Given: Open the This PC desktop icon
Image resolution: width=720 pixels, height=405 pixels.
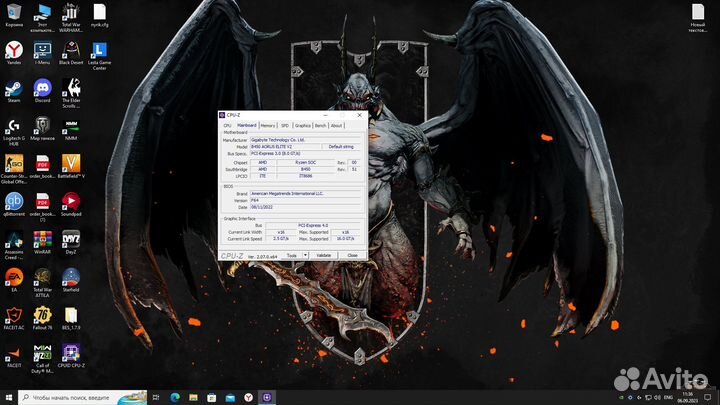Looking at the screenshot, I should coord(42,17).
